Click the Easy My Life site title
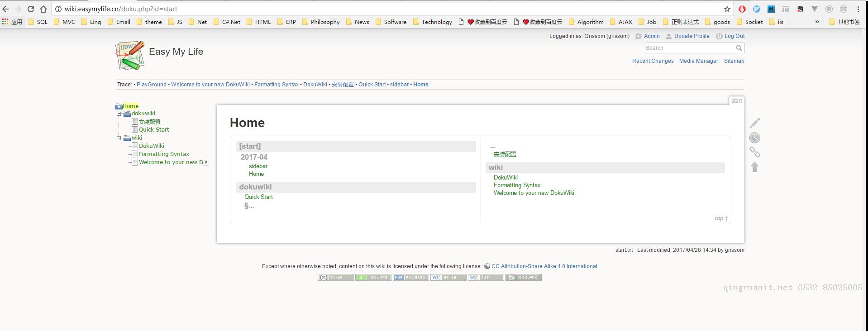 pos(176,52)
